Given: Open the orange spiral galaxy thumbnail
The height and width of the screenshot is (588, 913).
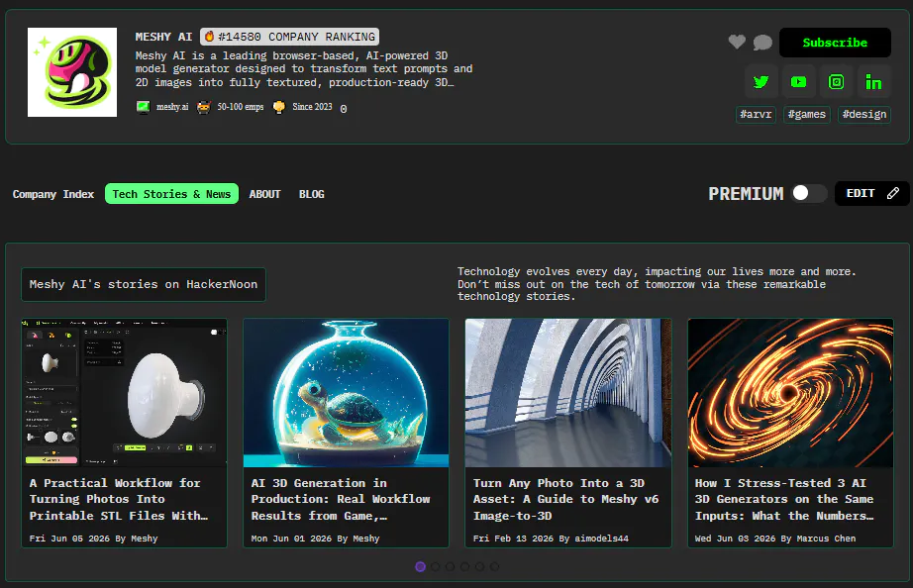Looking at the screenshot, I should tap(790, 392).
